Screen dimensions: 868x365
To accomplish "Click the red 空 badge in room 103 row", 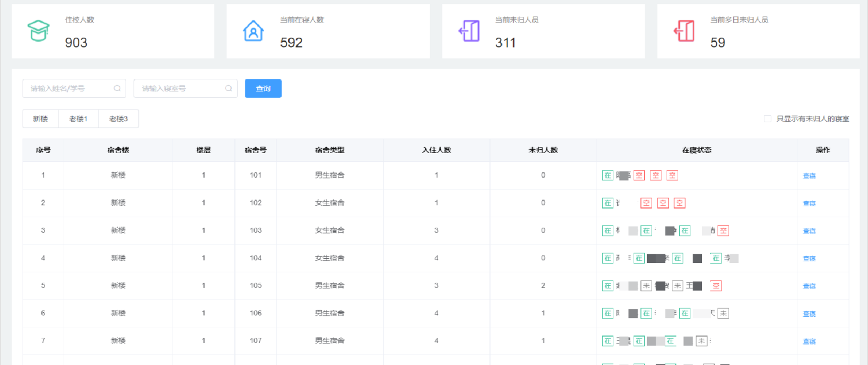I will pos(723,231).
